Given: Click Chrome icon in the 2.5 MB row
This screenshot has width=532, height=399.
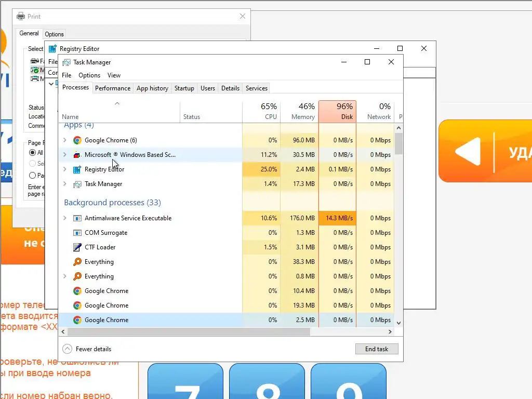Looking at the screenshot, I should pos(77,320).
